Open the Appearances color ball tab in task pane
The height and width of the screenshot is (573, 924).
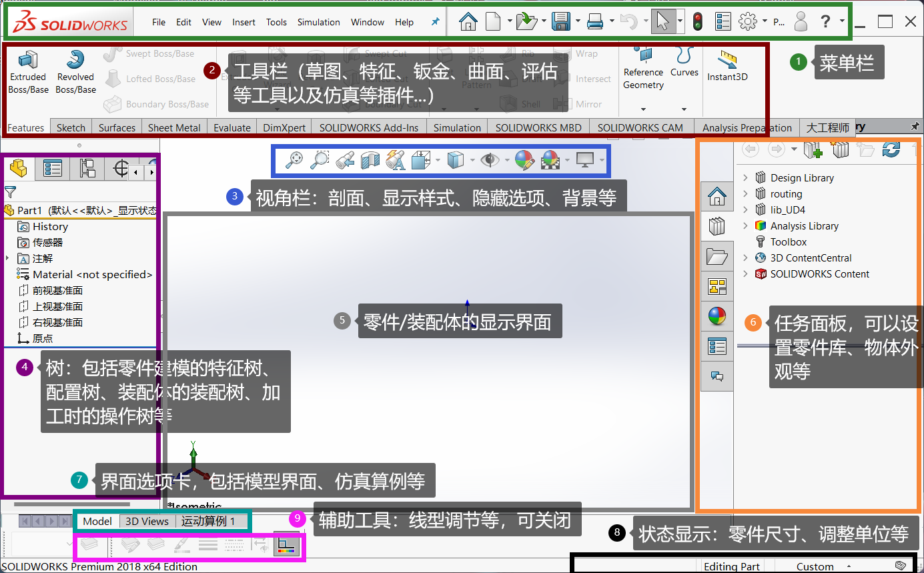point(717,316)
